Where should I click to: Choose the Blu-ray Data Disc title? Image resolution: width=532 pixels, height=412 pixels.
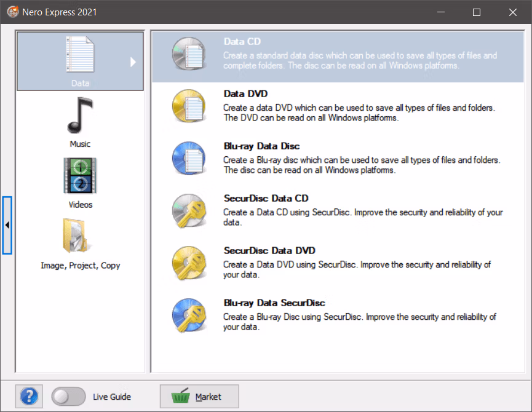(x=261, y=146)
